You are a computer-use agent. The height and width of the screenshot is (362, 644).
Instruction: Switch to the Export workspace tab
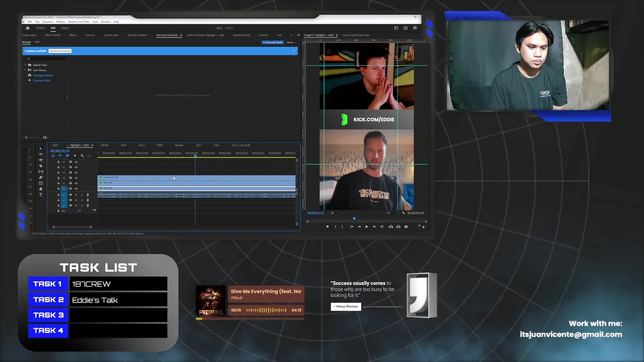coord(65,28)
